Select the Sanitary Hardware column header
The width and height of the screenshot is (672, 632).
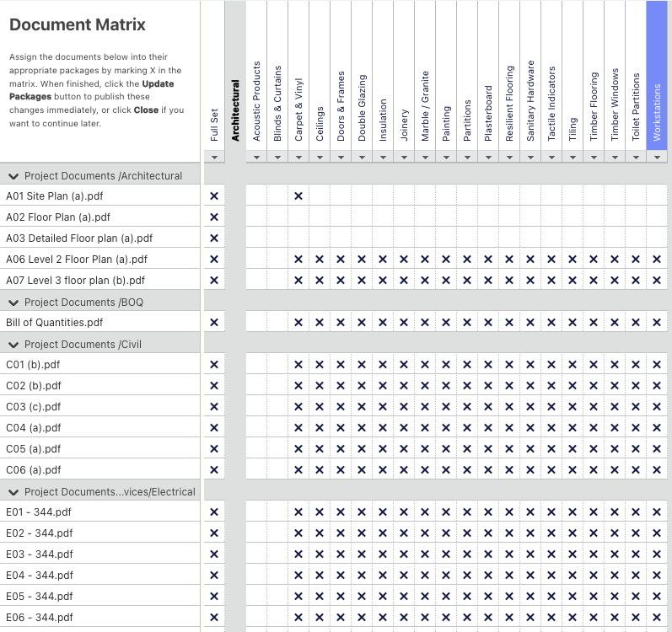(530, 75)
